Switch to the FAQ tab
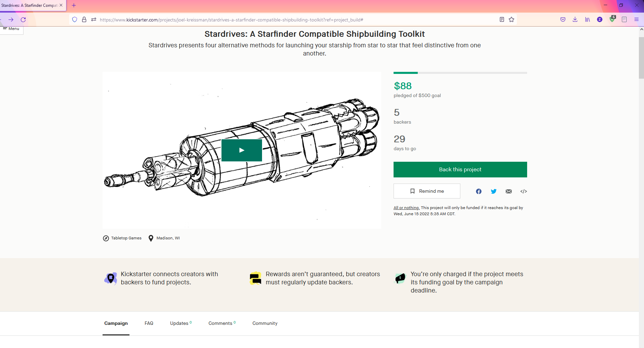This screenshot has width=644, height=348. [x=149, y=323]
